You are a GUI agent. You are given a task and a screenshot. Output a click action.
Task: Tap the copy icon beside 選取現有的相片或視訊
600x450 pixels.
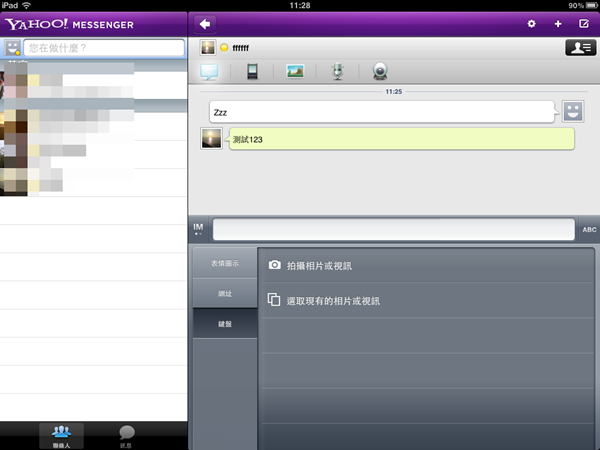(274, 300)
